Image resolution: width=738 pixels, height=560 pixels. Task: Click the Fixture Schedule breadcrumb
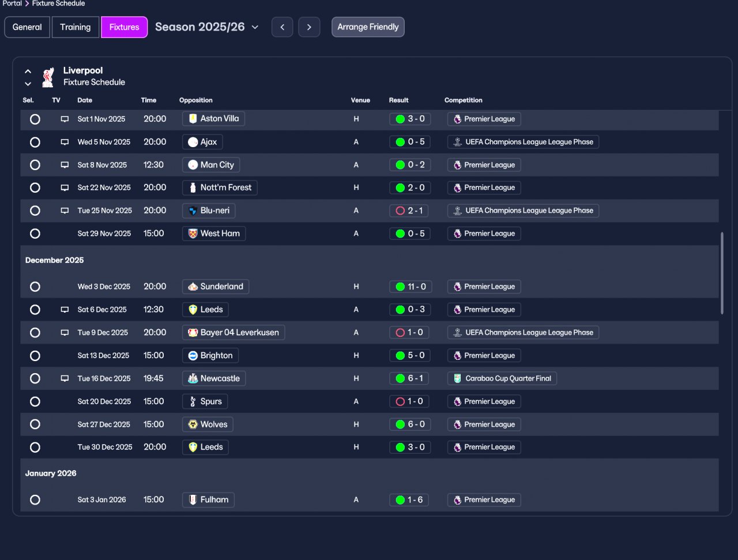pos(59,3)
